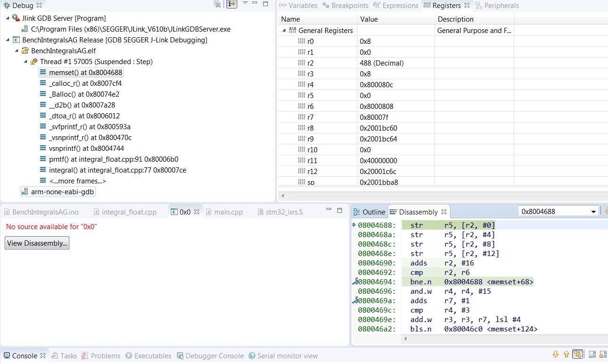Open the Debug view menu triangle

(245, 4)
